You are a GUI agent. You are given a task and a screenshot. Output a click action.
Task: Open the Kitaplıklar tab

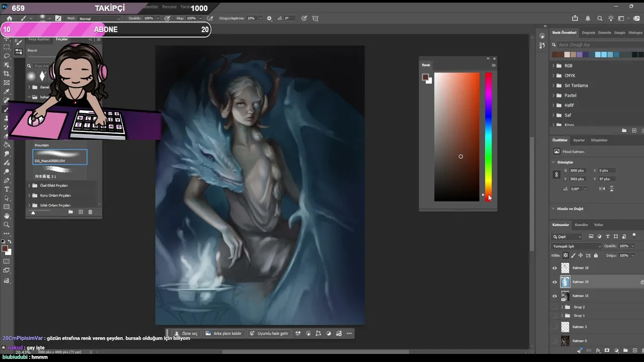(x=599, y=140)
